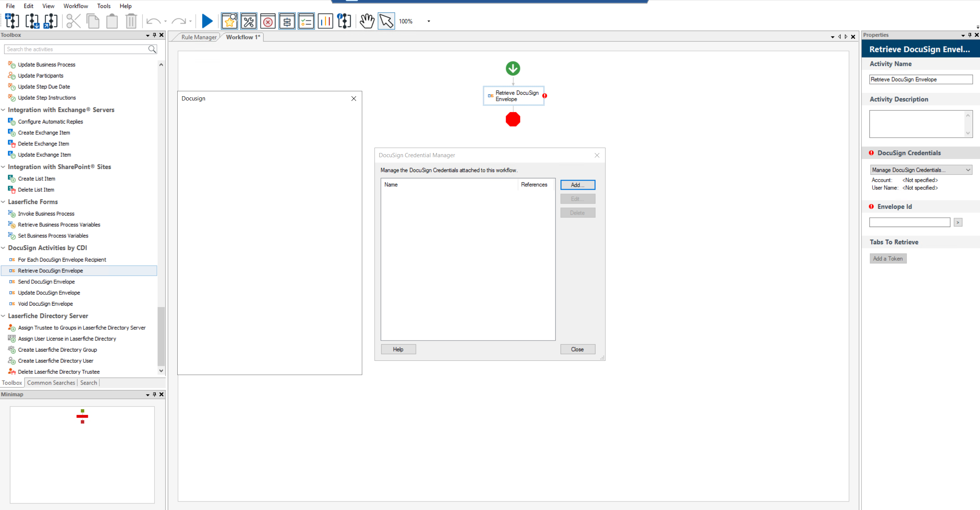Select Void DocuSign Envelope activity
This screenshot has height=510, width=980.
(45, 304)
